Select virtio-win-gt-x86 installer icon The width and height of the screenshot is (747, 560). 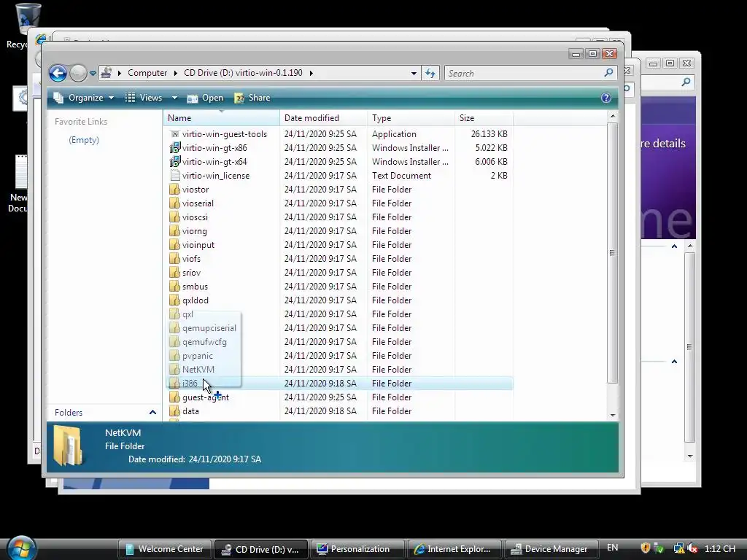tap(175, 147)
